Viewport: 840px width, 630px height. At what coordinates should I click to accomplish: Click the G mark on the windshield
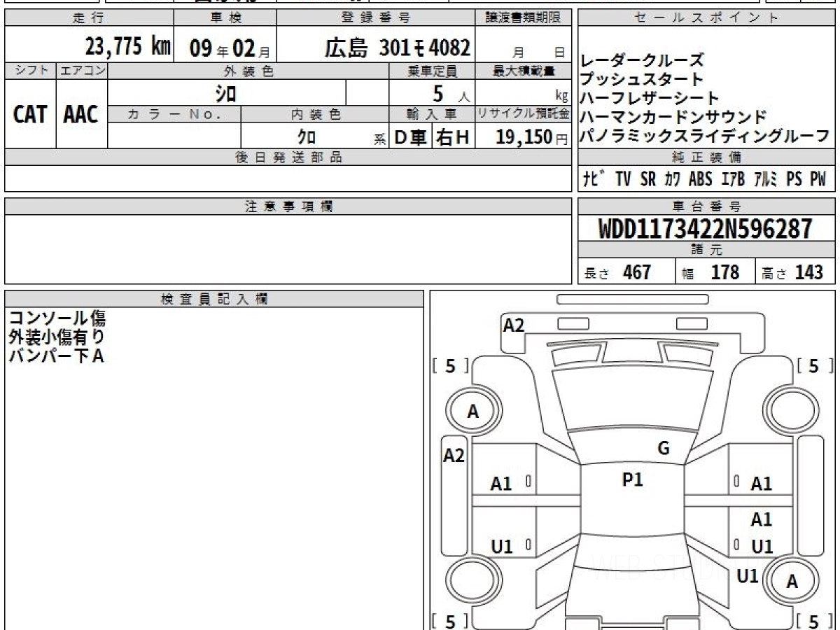pyautogui.click(x=663, y=449)
